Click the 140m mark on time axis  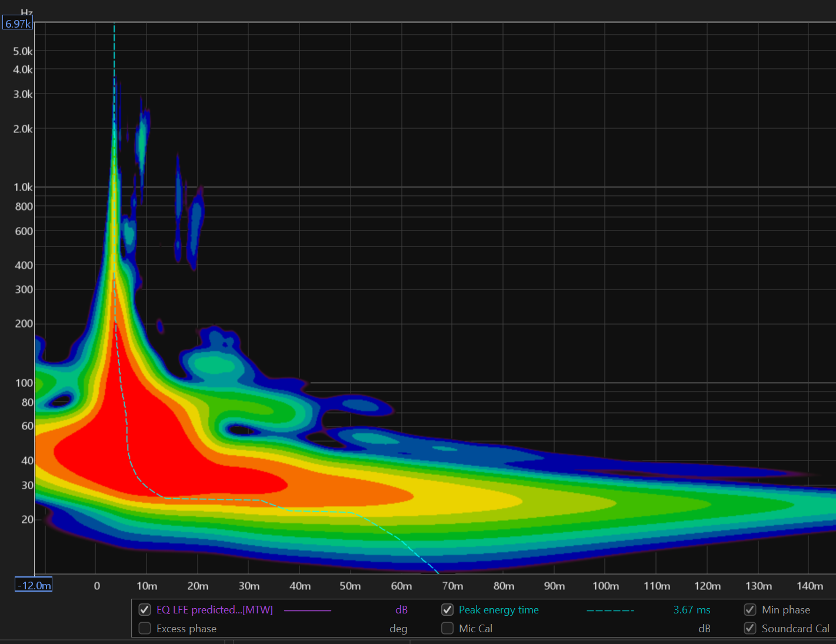(810, 586)
